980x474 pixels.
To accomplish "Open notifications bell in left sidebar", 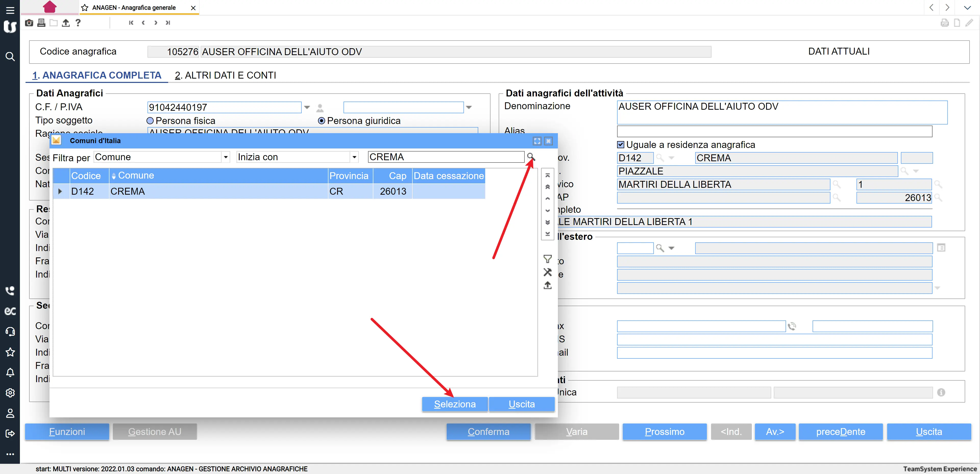I will pos(10,372).
